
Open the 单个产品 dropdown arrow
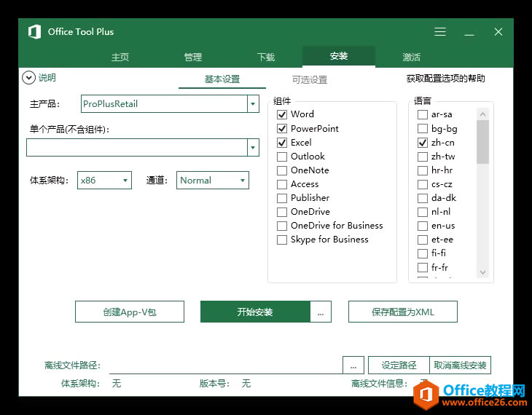point(253,148)
